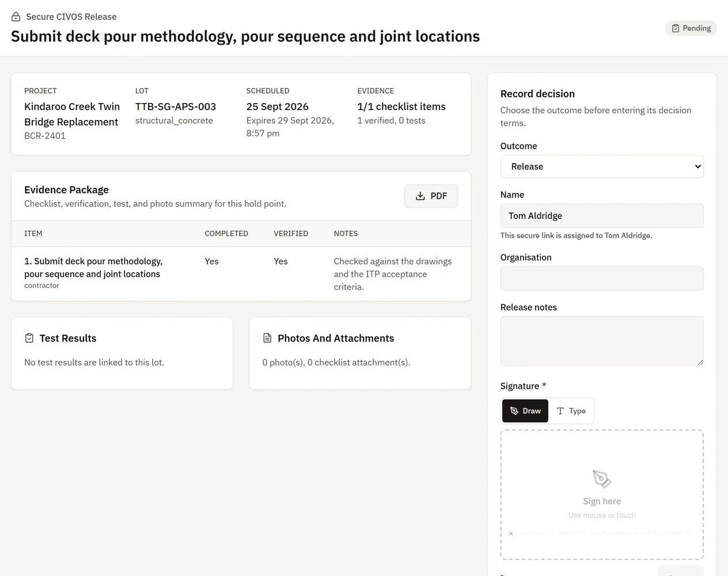
Task: Click the VERIFIED column header
Action: [291, 233]
